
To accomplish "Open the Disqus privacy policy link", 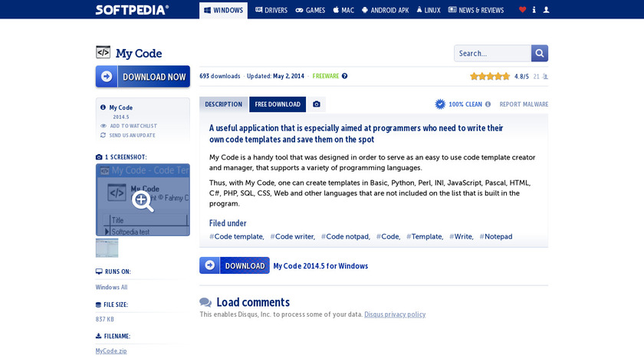I will (395, 314).
